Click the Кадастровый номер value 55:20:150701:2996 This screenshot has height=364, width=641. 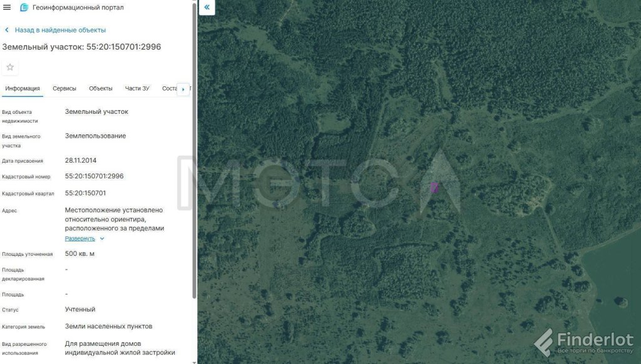95,176
